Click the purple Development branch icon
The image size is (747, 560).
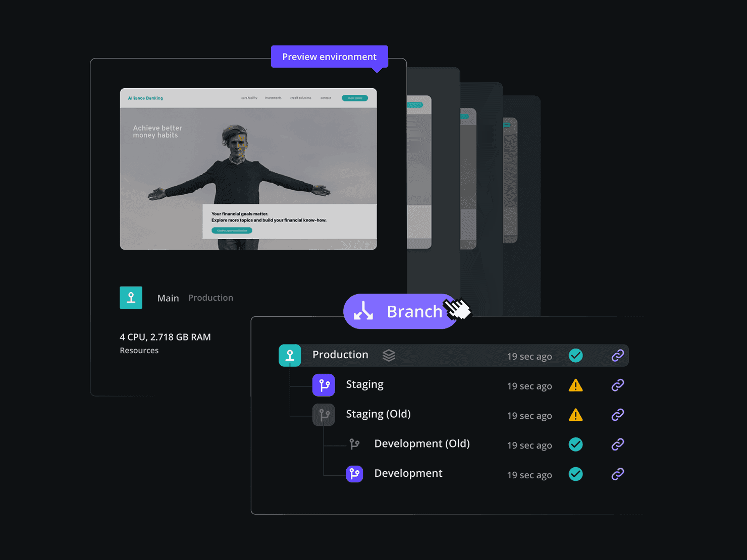pos(354,474)
